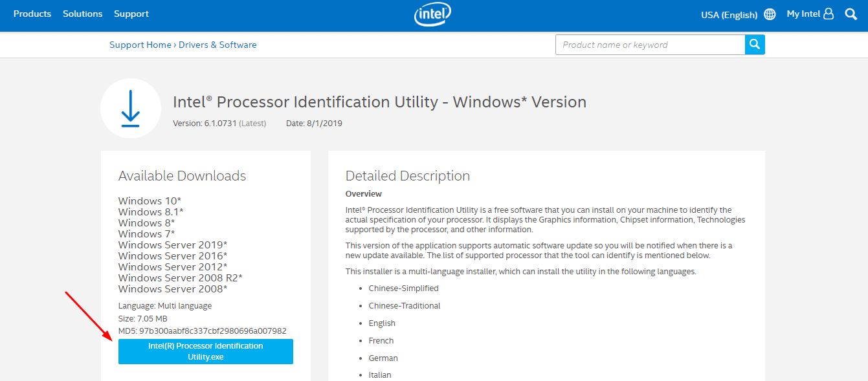Click the page title Intel Processor Identification Utility
The width and height of the screenshot is (868, 381).
pyautogui.click(x=379, y=102)
